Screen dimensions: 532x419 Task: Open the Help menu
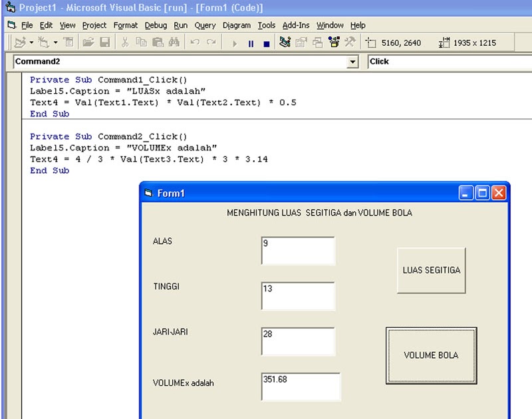point(358,25)
